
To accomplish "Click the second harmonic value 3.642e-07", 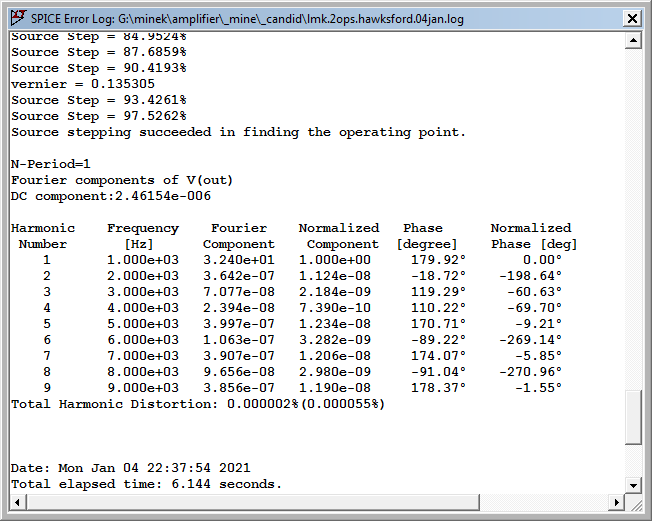I will point(239,276).
